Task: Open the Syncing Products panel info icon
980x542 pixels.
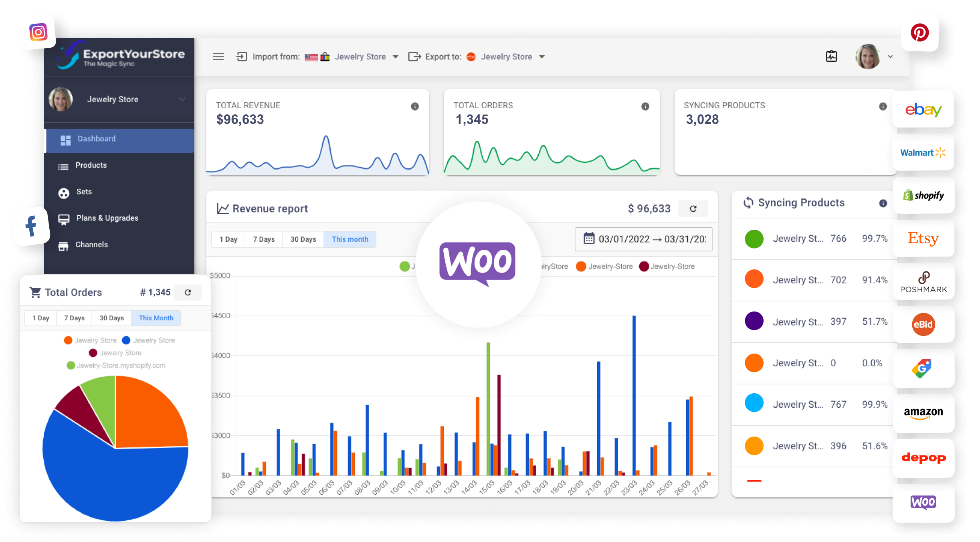Action: pos(883,203)
